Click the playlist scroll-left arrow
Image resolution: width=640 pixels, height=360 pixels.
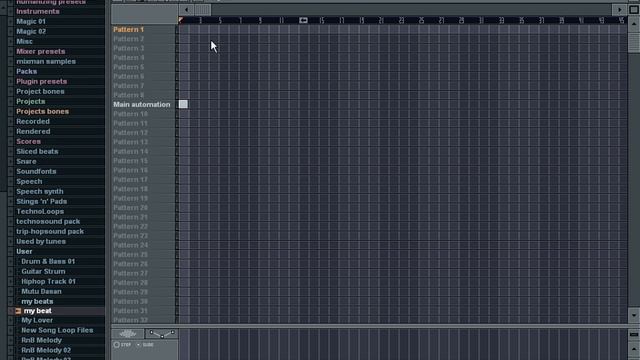point(187,10)
